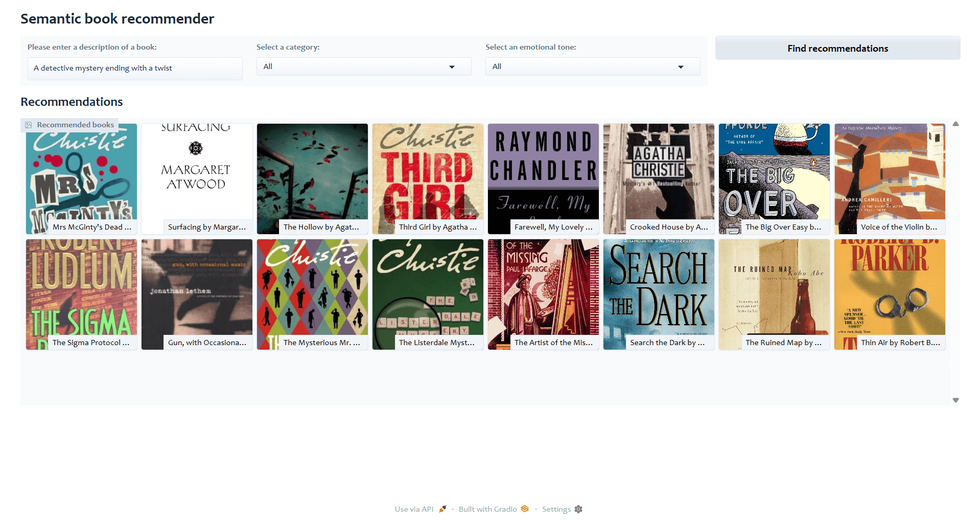Click the chevron arrow on the category selector
The width and height of the screenshot is (980, 524).
point(451,66)
